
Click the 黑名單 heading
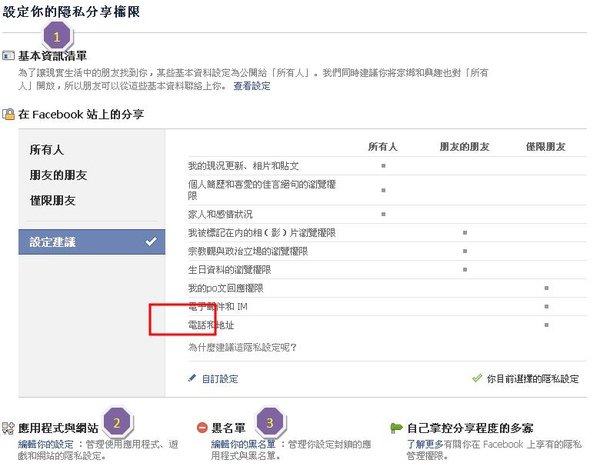point(228,428)
